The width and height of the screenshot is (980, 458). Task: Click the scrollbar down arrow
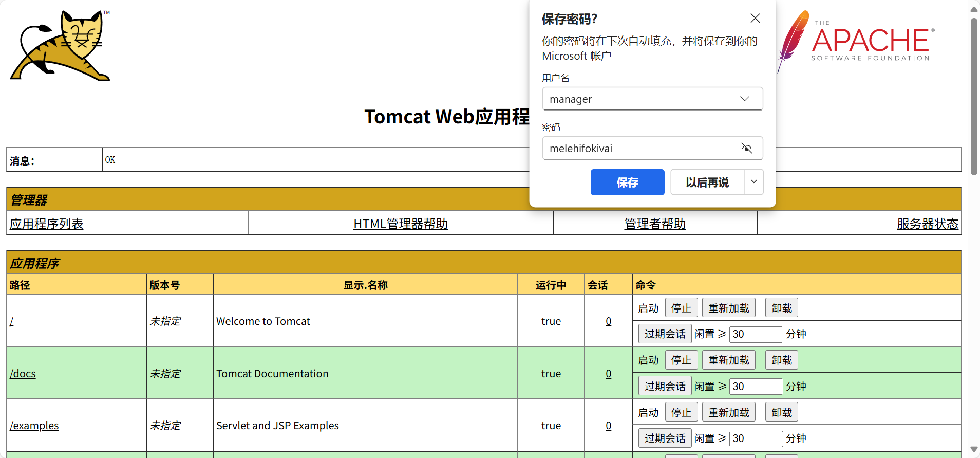[x=974, y=449]
